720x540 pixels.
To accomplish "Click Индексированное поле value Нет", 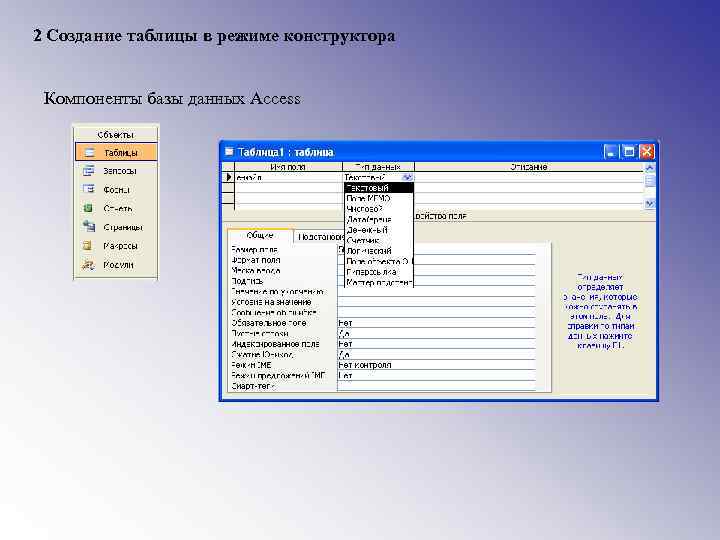I will (436, 344).
